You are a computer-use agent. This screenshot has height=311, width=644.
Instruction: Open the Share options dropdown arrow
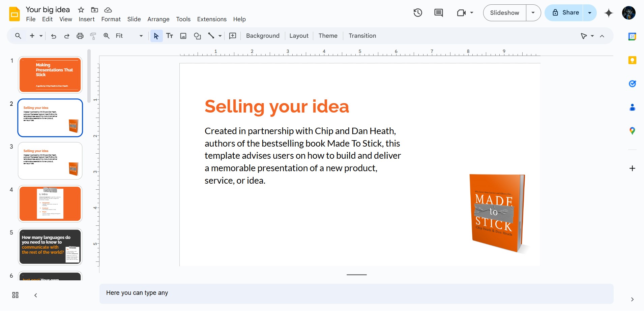click(x=590, y=13)
